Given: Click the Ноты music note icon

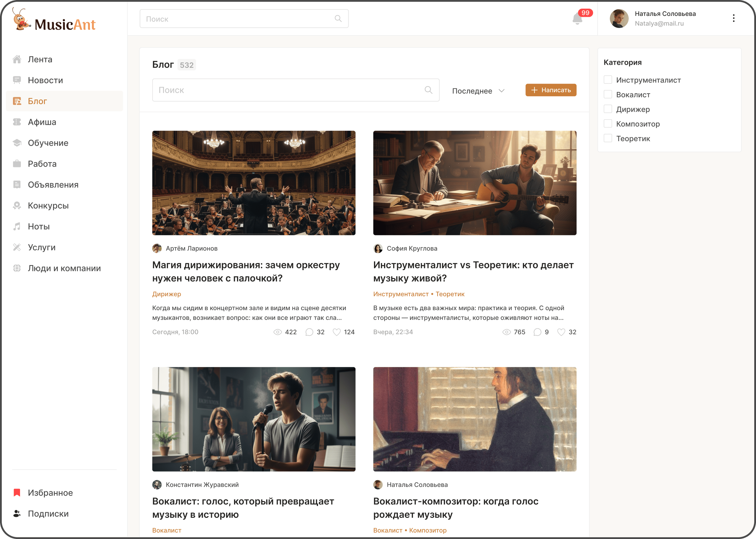Looking at the screenshot, I should pyautogui.click(x=17, y=226).
